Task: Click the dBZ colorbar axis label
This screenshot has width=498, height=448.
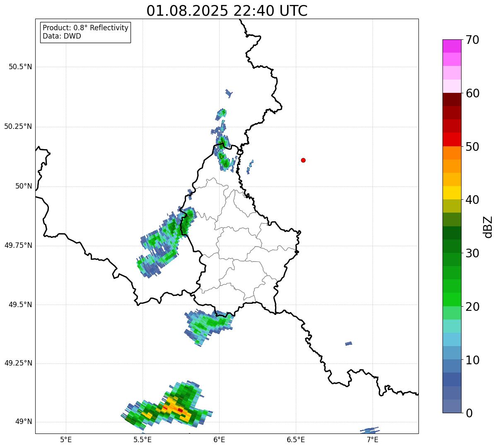Action: [488, 226]
